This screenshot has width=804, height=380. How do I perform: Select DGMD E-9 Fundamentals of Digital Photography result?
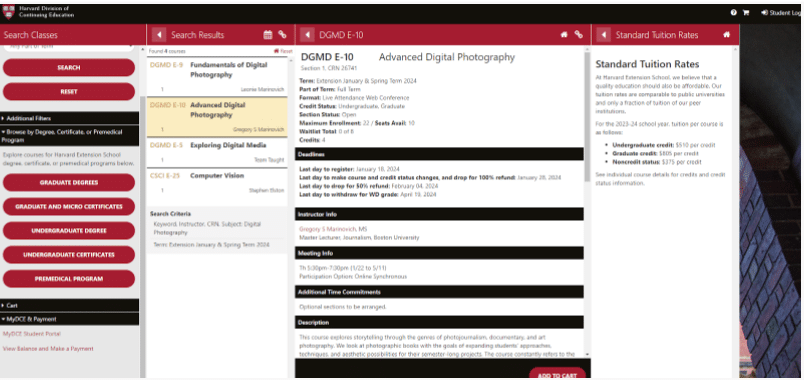click(217, 77)
